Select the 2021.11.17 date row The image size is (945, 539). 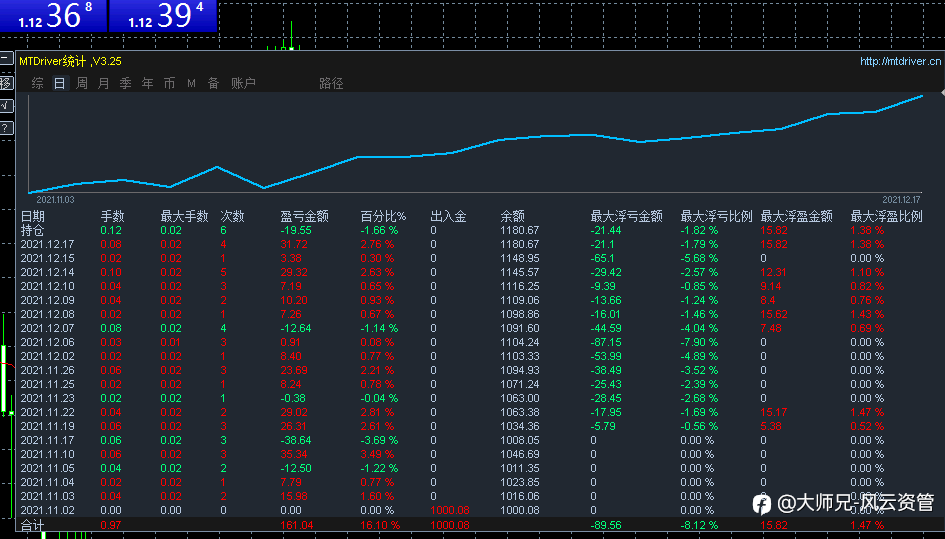coord(48,440)
